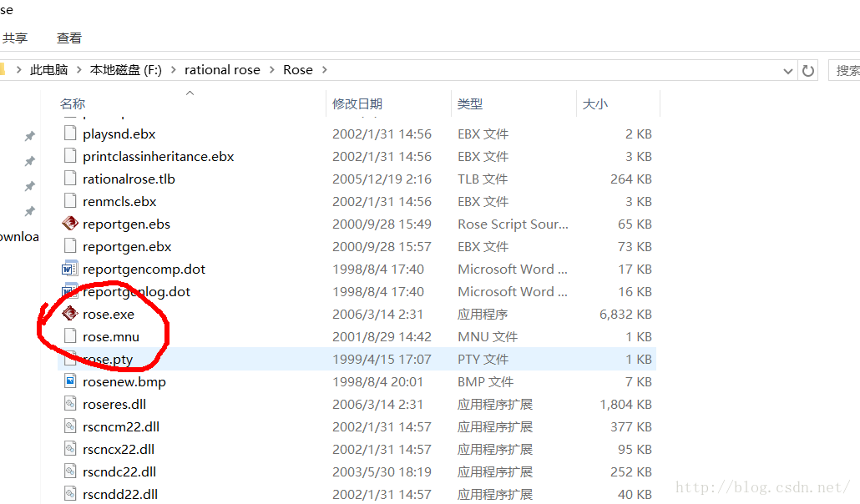Select file name rationalrose.tlb
The height and width of the screenshot is (504, 860).
pyautogui.click(x=129, y=179)
